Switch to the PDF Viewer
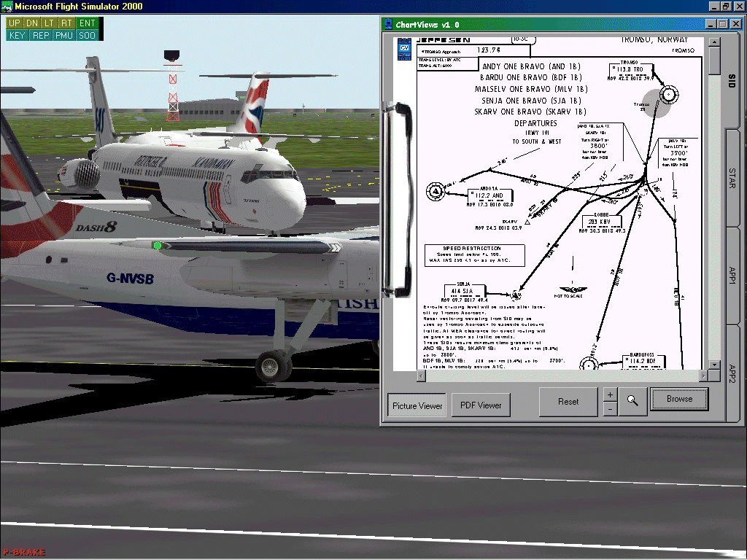 [x=480, y=405]
